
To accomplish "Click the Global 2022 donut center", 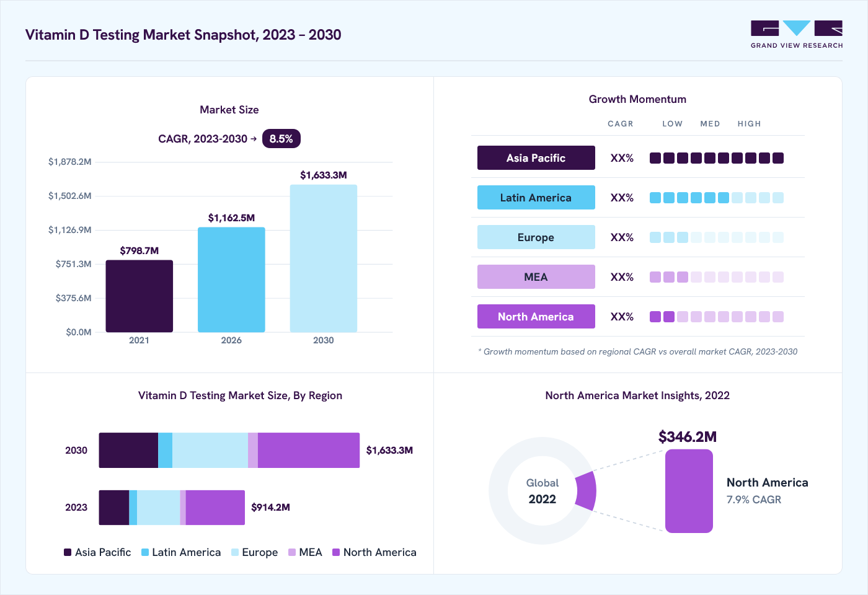I will (x=542, y=491).
